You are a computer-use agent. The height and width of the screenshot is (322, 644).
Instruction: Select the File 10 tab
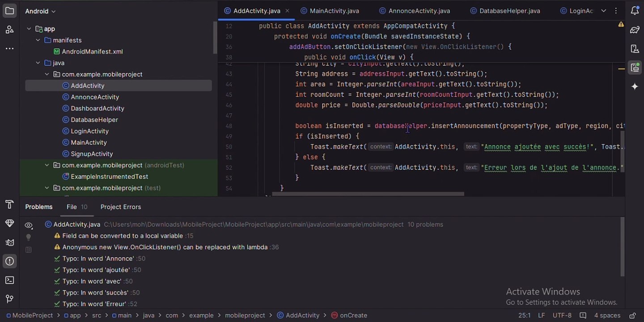(77, 207)
